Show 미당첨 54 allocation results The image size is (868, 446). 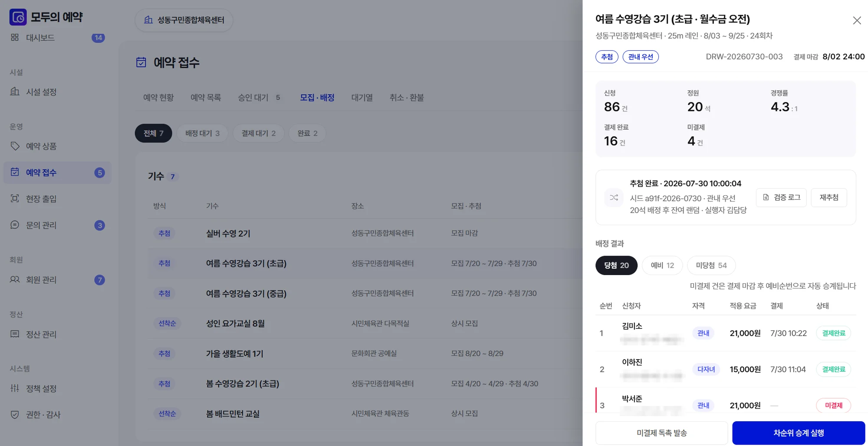pos(711,266)
